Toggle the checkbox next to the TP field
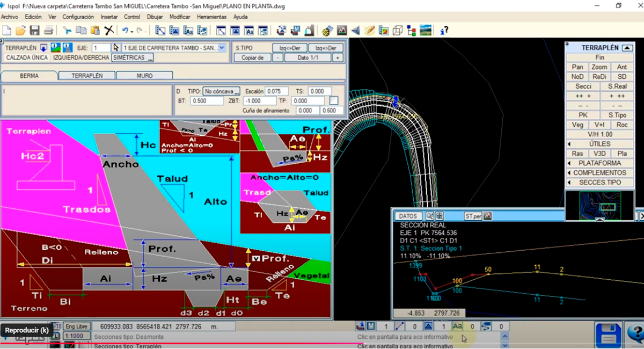The width and height of the screenshot is (644, 349). pyautogui.click(x=334, y=100)
